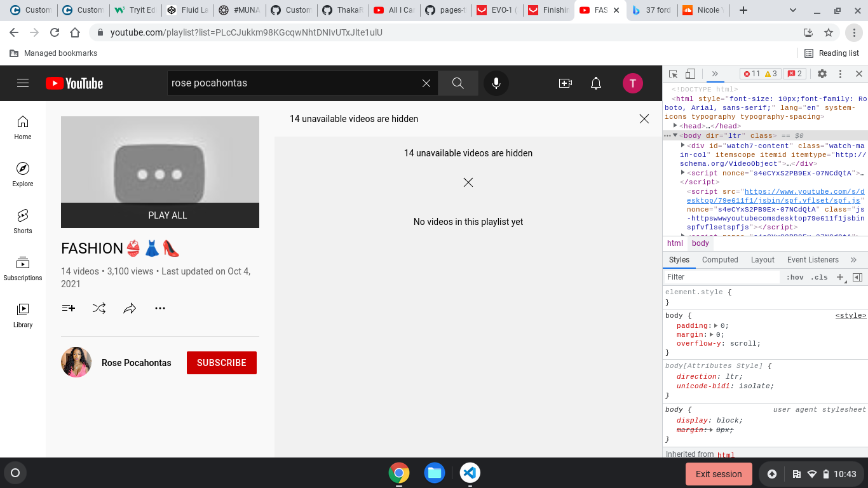
Task: Reload the page in Chrome
Action: pos(55,32)
